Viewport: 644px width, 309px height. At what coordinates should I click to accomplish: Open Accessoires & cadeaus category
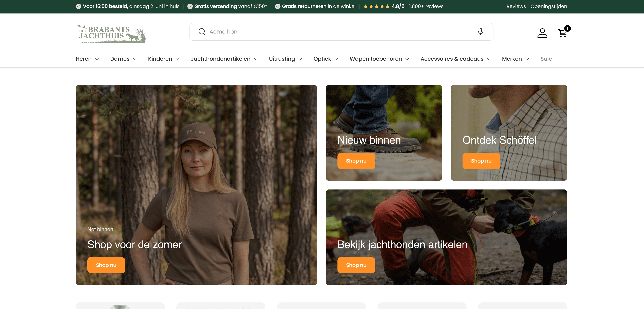[x=452, y=59]
